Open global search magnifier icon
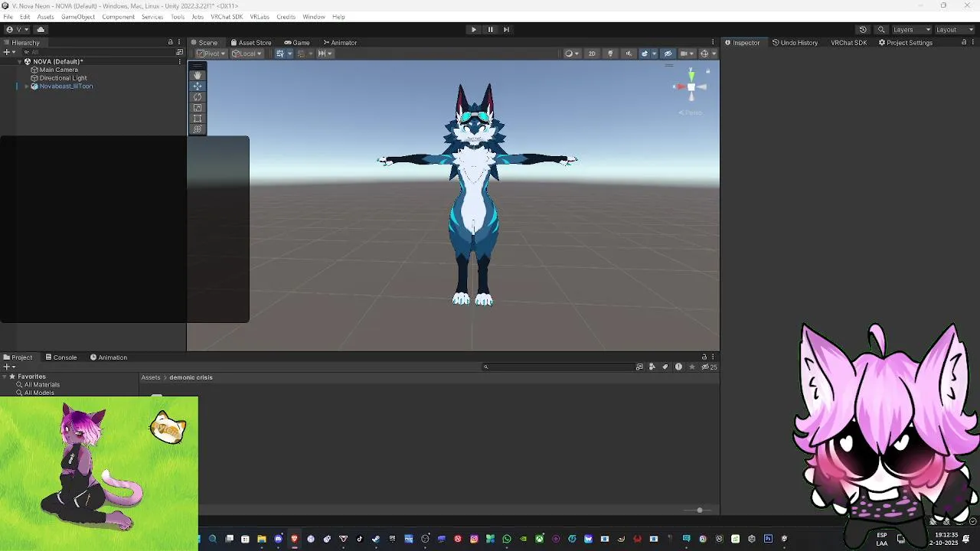 point(881,29)
